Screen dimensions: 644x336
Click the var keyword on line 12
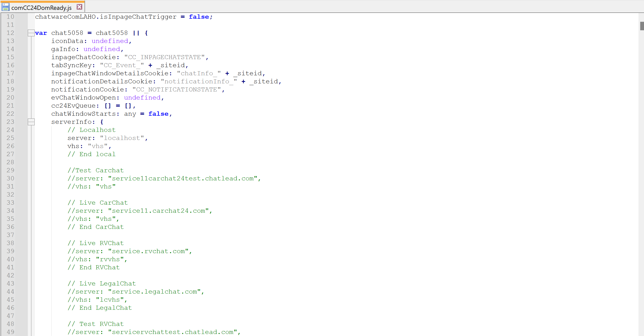41,33
